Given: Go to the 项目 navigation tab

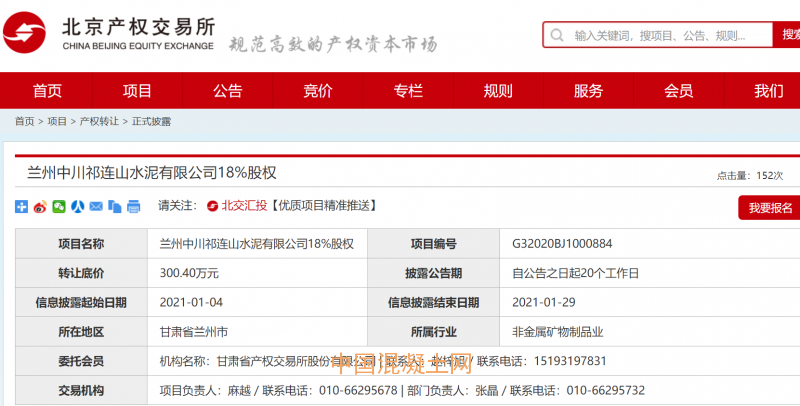Looking at the screenshot, I should coord(137,91).
